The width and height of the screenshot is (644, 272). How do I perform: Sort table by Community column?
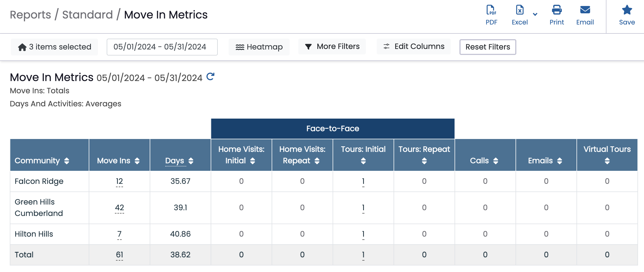click(67, 161)
